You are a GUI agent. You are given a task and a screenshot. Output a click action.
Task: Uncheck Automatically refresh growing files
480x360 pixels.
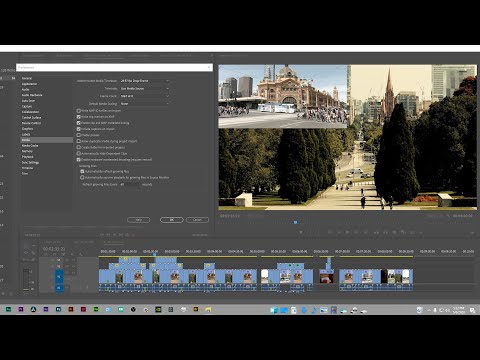(82, 171)
